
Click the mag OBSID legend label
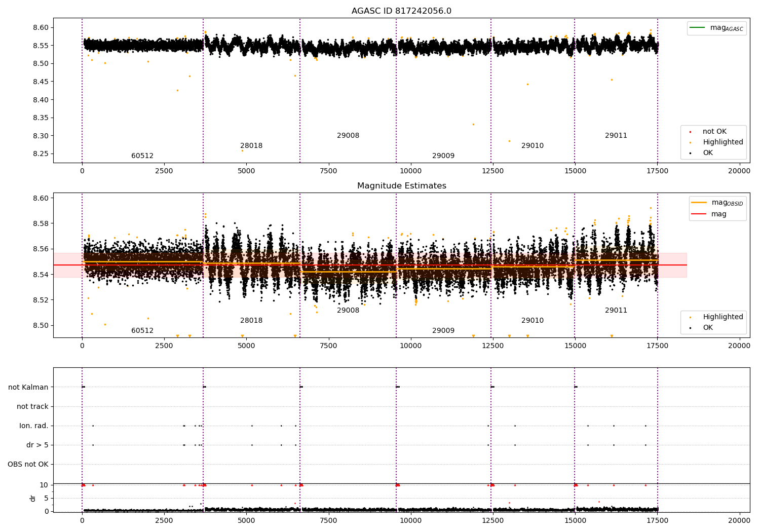[727, 203]
